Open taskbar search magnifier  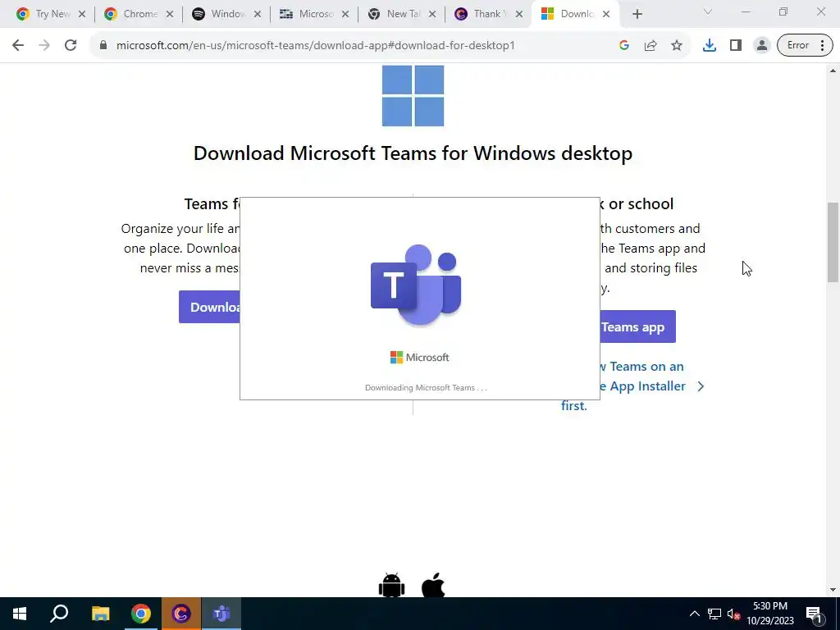tap(59, 614)
